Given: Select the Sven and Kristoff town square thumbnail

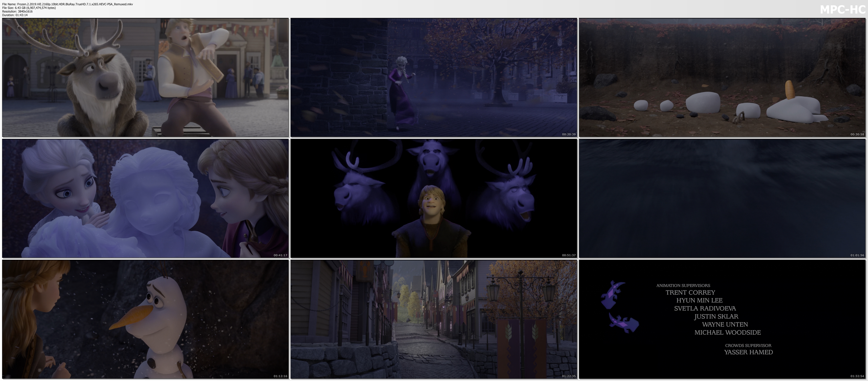Looking at the screenshot, I should coord(145,78).
